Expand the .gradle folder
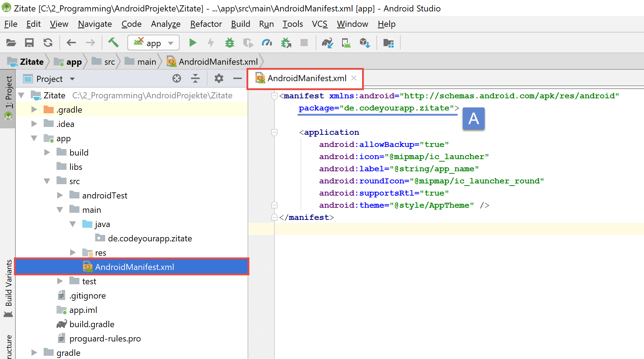 34,110
